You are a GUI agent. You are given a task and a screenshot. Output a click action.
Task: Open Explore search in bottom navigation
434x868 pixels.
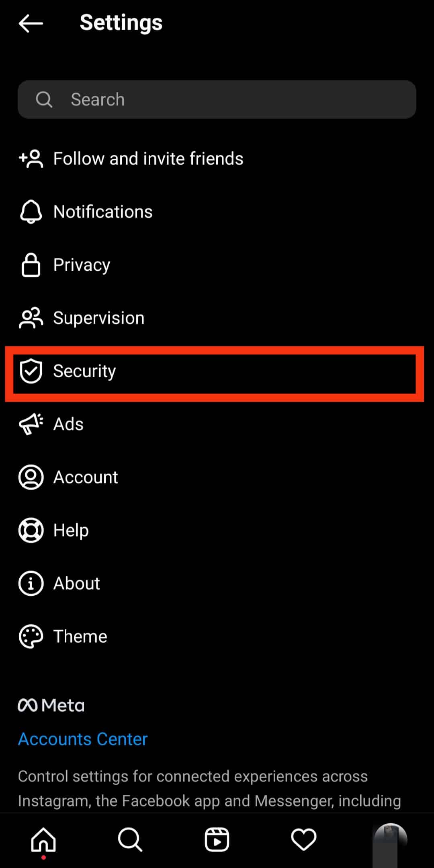click(x=130, y=840)
